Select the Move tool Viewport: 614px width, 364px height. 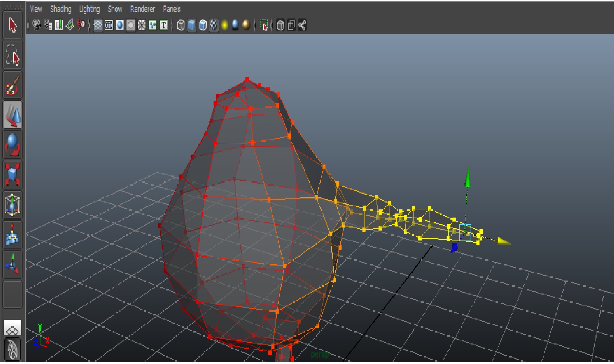tap(13, 115)
